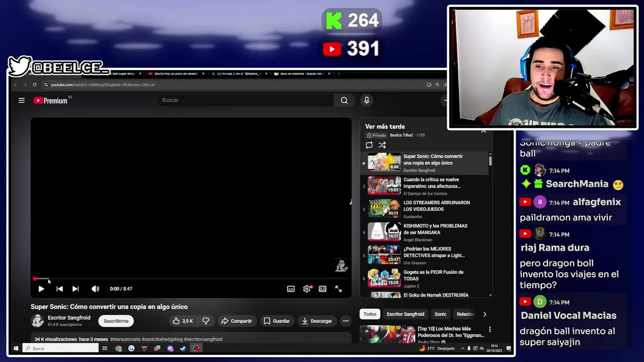Reload the page in browser
Viewport: 644px width, 362px height.
34,84
